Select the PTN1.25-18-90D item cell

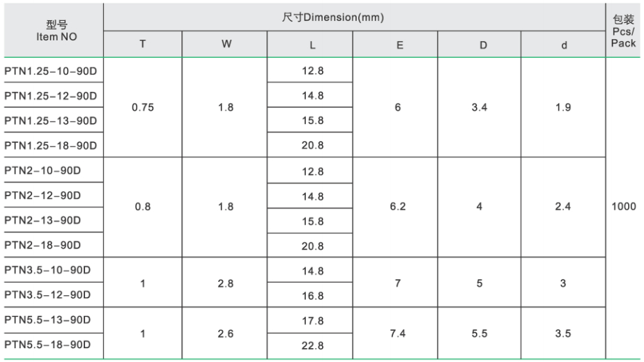pyautogui.click(x=50, y=145)
